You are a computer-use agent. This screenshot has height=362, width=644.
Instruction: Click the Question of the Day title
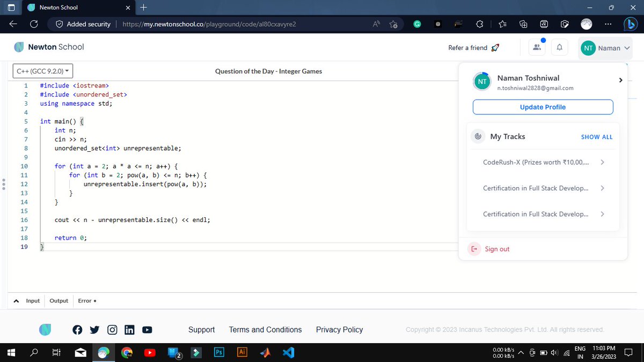268,71
